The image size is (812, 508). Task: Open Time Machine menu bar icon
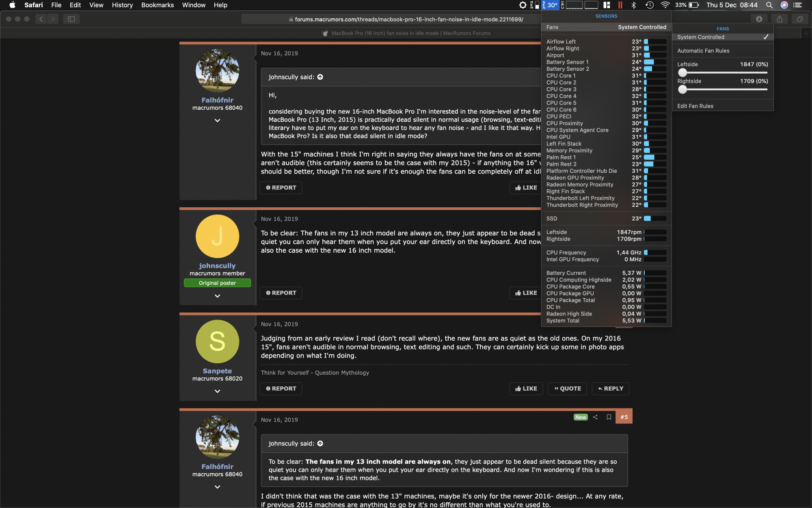coord(650,5)
